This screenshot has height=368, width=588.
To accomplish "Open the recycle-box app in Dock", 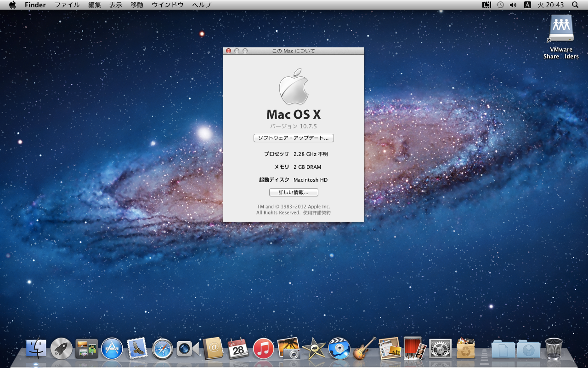I will pyautogui.click(x=465, y=349).
